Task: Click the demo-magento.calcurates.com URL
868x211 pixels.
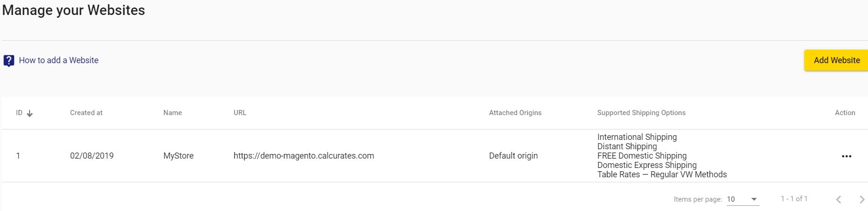Action: click(304, 156)
